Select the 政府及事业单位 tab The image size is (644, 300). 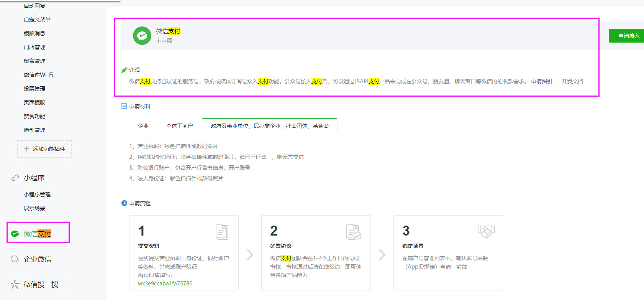click(270, 126)
